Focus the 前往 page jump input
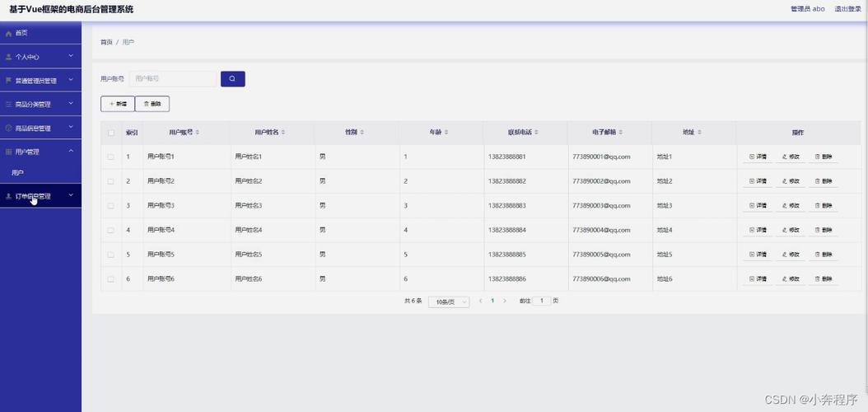 pyautogui.click(x=541, y=301)
